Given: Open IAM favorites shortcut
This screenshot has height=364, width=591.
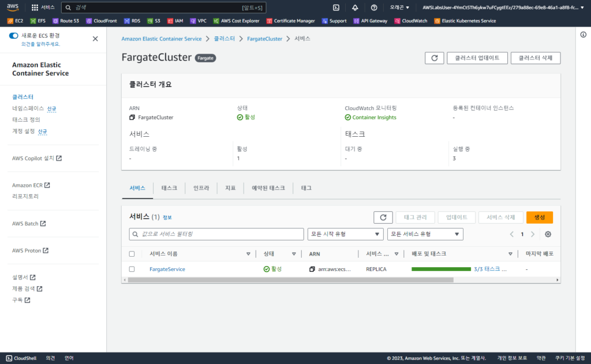Looking at the screenshot, I should pyautogui.click(x=175, y=21).
